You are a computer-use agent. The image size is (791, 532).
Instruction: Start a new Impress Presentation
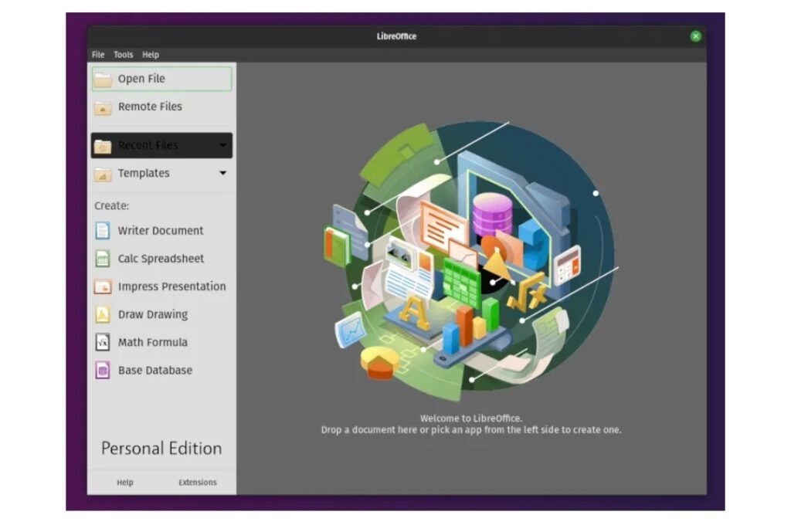(x=172, y=286)
